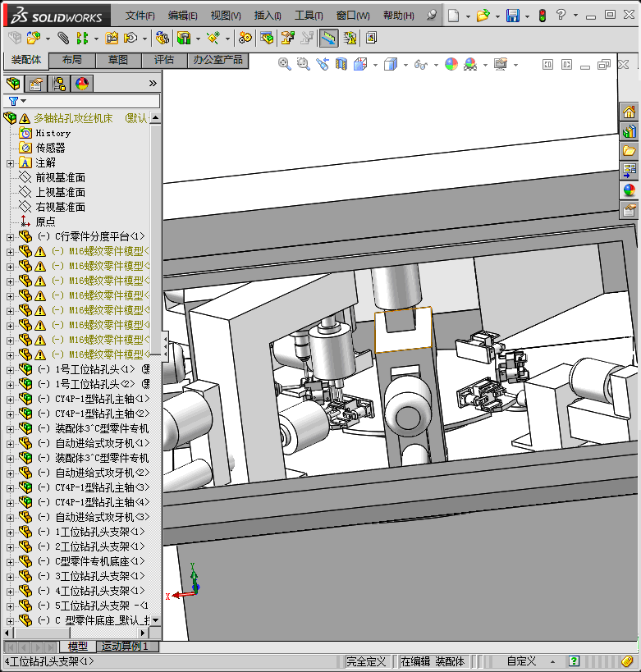The width and height of the screenshot is (641, 672).
Task: Click the Zoom to Fit magnifier icon
Action: tap(285, 64)
